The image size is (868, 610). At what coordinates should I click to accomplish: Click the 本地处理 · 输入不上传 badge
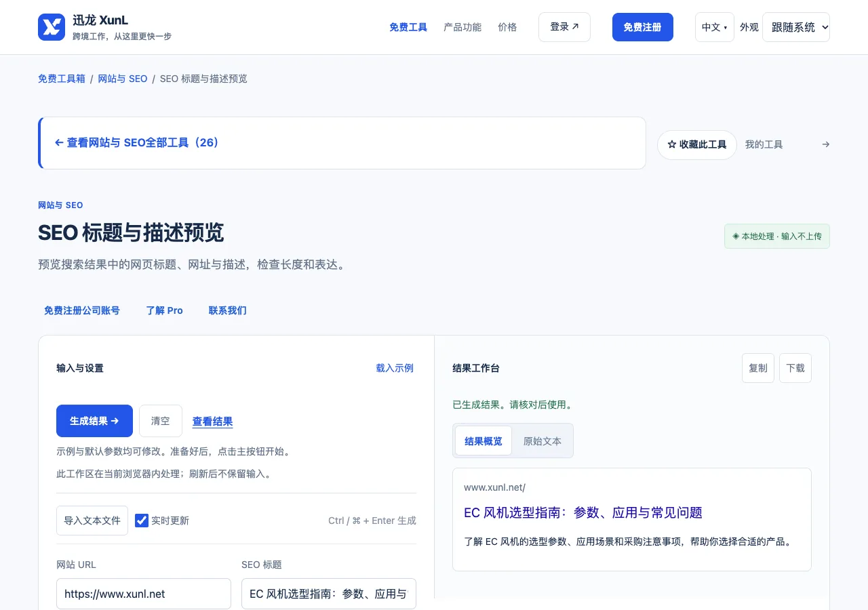point(777,237)
